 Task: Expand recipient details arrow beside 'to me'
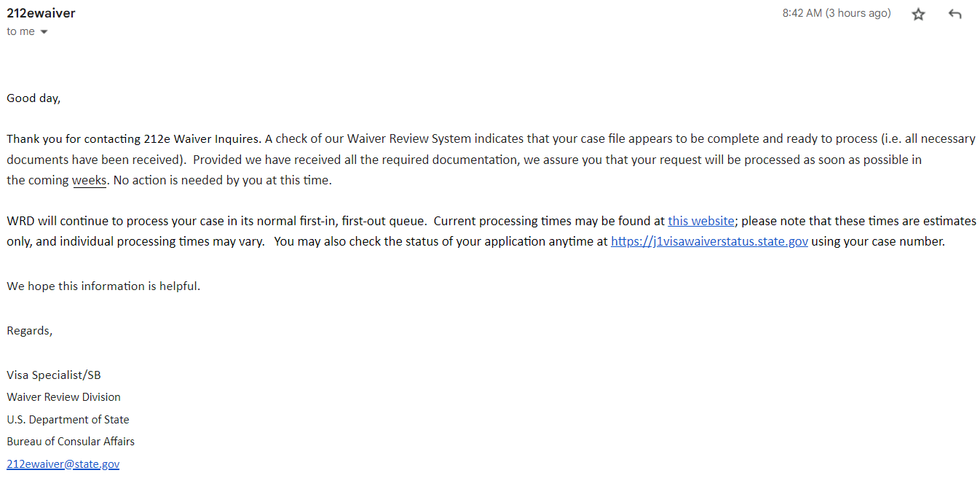pos(44,32)
